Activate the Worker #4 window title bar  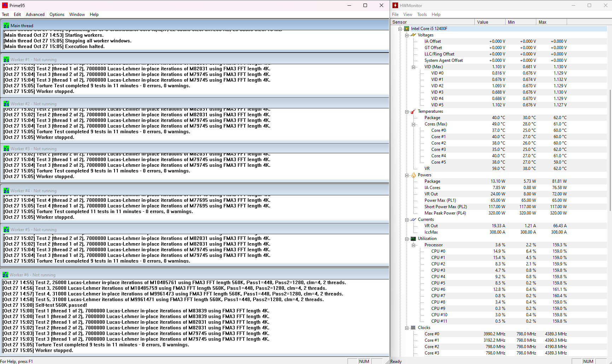pos(195,190)
